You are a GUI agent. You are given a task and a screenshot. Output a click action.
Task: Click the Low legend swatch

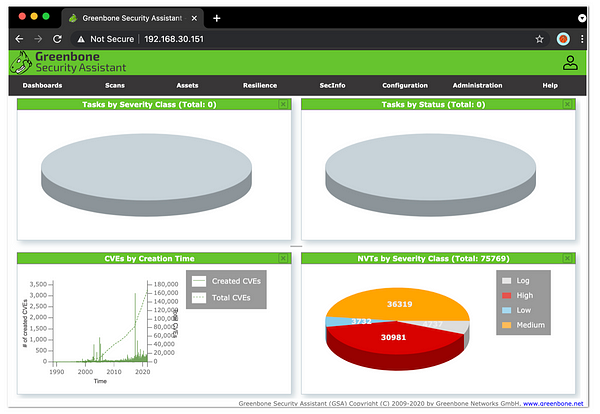coord(506,310)
